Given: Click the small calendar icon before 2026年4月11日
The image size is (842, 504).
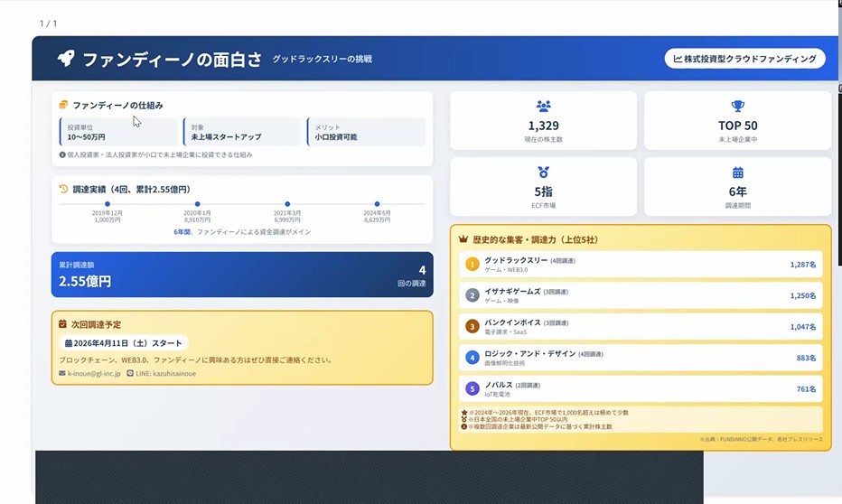Looking at the screenshot, I should (x=68, y=343).
